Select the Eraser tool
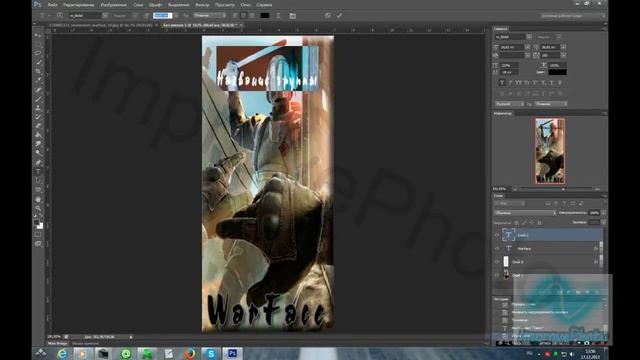 click(x=38, y=126)
